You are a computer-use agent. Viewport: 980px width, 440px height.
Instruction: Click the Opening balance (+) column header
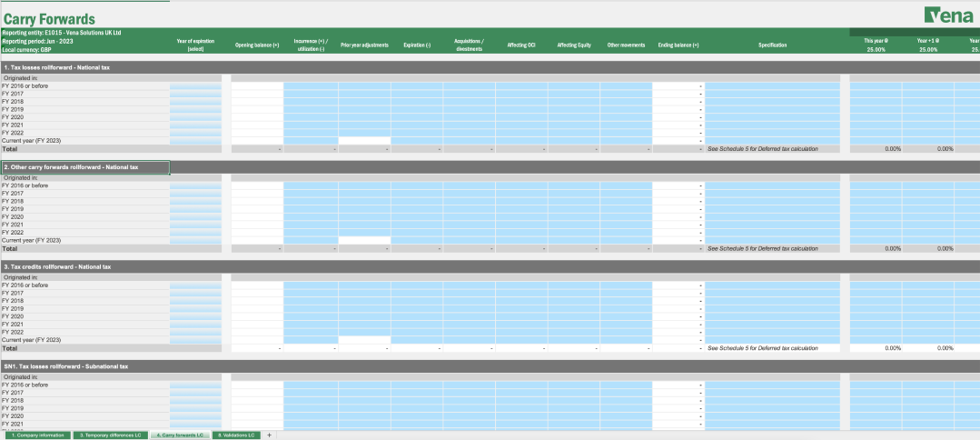pyautogui.click(x=257, y=45)
